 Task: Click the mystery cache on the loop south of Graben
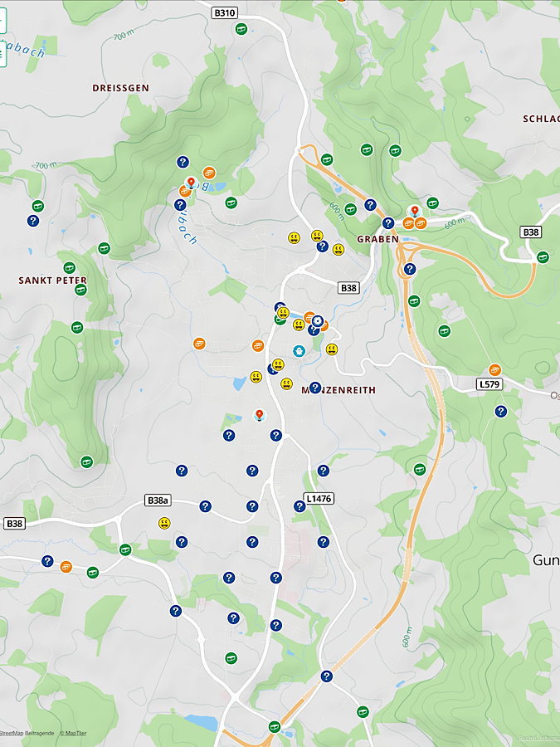pyautogui.click(x=410, y=269)
